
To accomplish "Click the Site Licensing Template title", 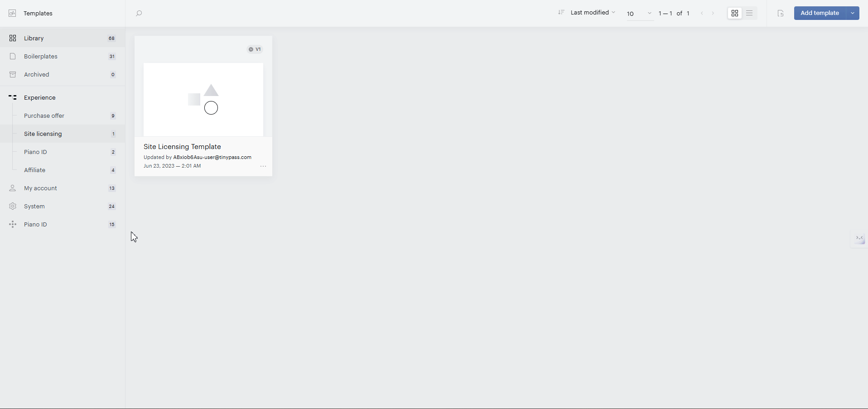I will (x=182, y=147).
